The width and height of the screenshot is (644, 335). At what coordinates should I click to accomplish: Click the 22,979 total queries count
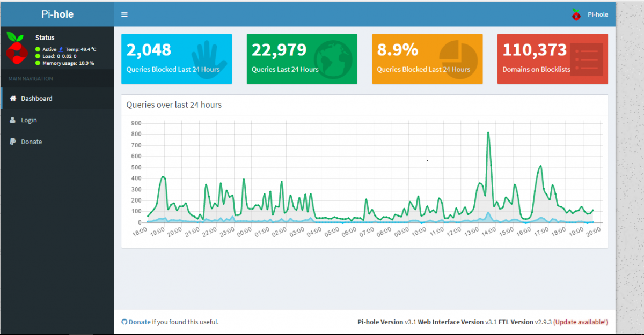(279, 50)
